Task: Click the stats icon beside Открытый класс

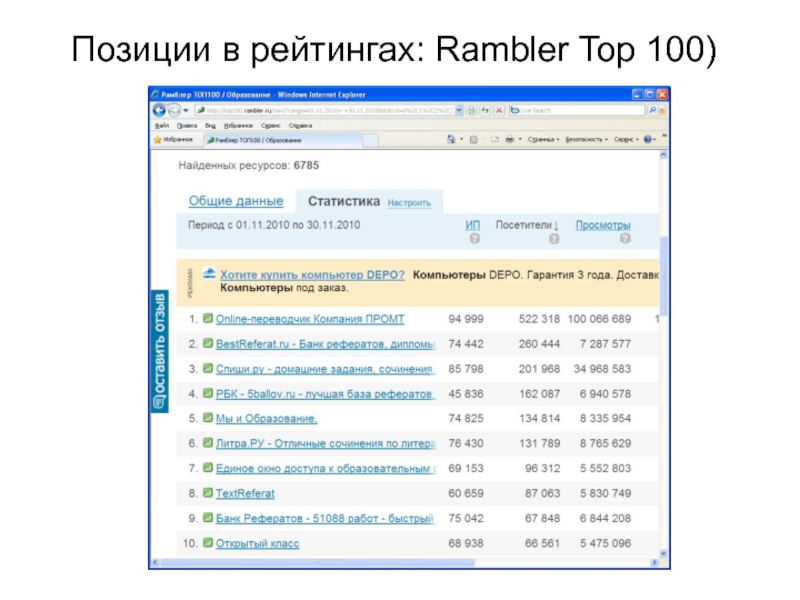Action: point(207,543)
